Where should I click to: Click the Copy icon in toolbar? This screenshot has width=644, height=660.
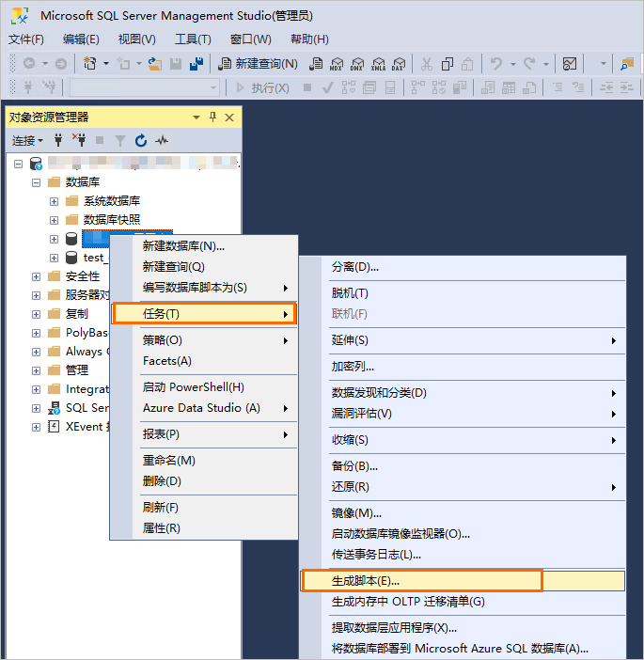coord(447,64)
